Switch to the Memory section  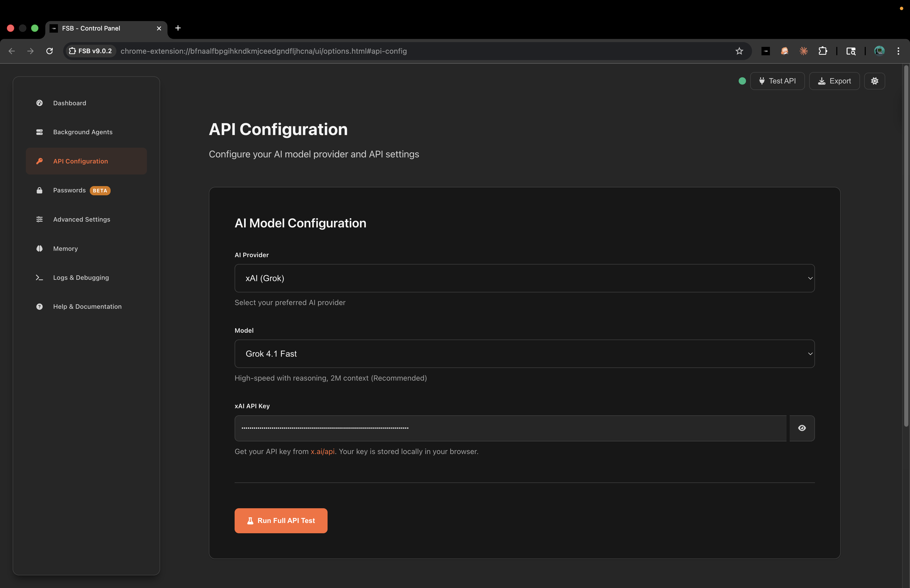pyautogui.click(x=86, y=248)
